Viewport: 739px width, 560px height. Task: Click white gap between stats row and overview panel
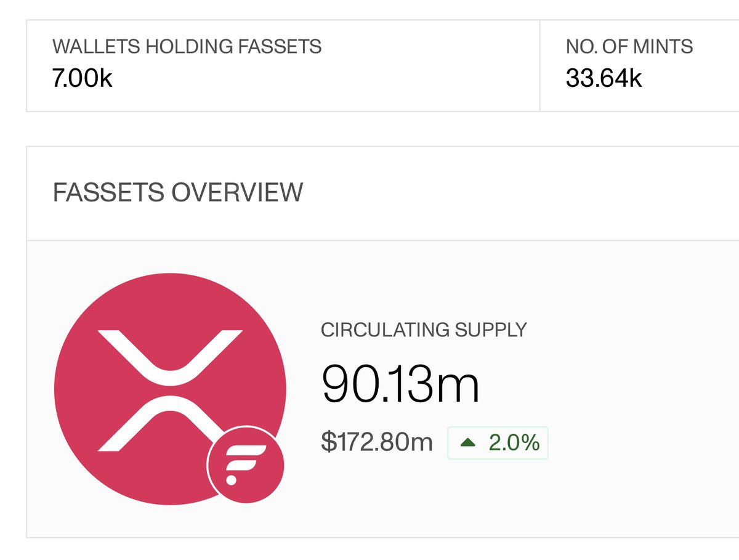click(369, 129)
